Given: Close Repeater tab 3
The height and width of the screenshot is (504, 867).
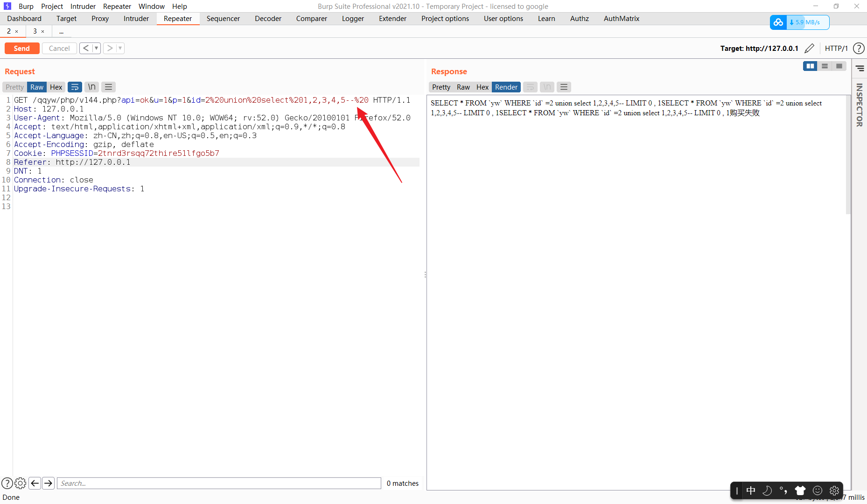Looking at the screenshot, I should 43,31.
